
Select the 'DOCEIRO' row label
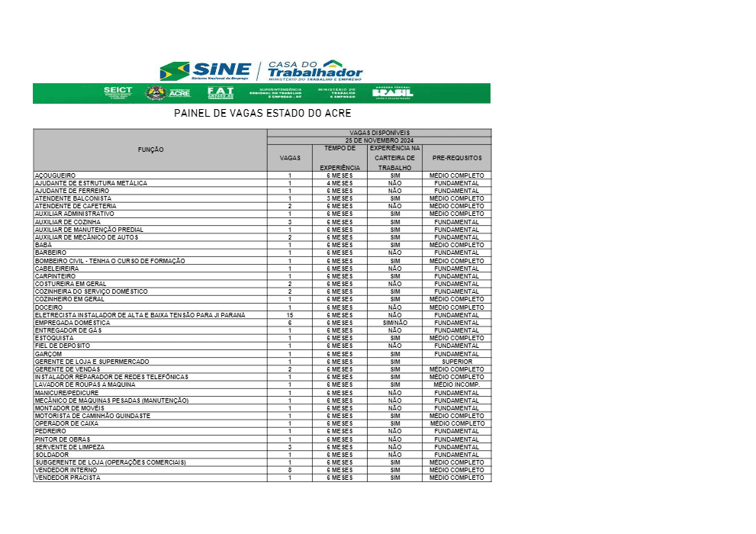49,307
